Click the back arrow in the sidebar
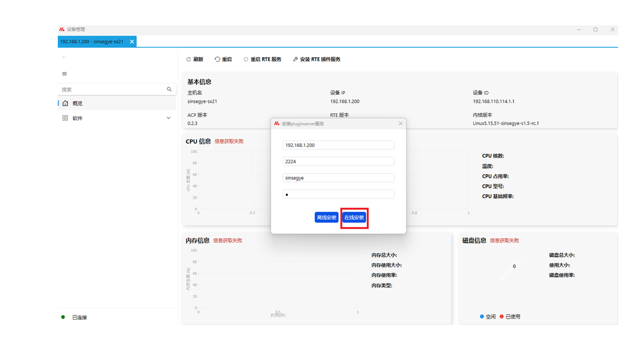The width and height of the screenshot is (644, 362). [x=64, y=57]
